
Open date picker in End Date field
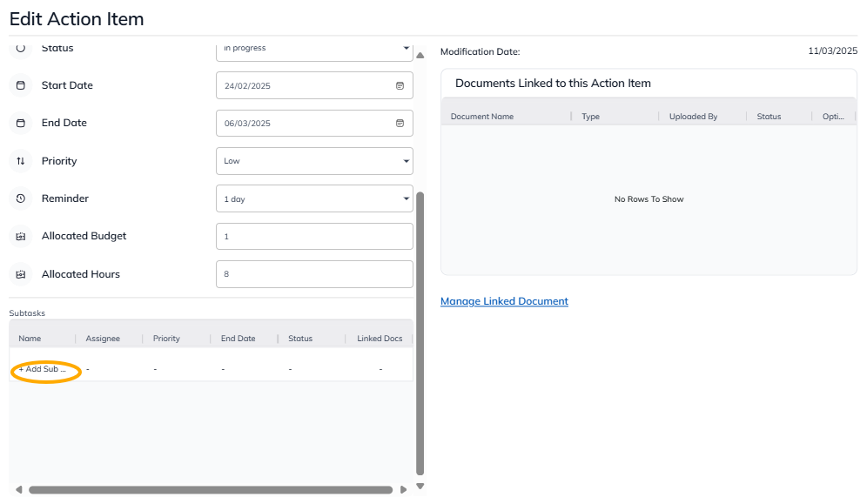(400, 124)
